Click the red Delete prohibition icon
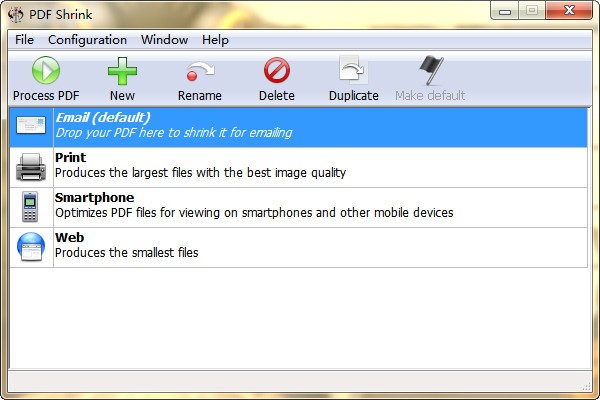 [x=277, y=70]
